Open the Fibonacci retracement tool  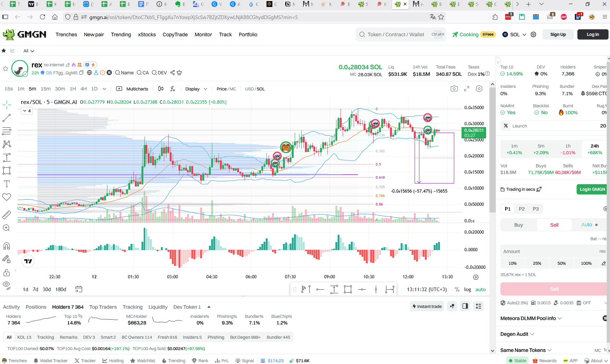click(7, 131)
